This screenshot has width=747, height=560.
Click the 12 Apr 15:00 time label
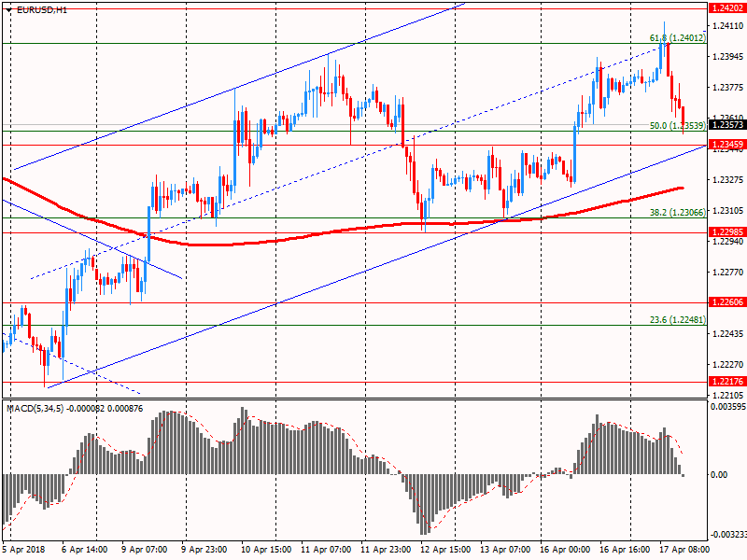tap(445, 550)
